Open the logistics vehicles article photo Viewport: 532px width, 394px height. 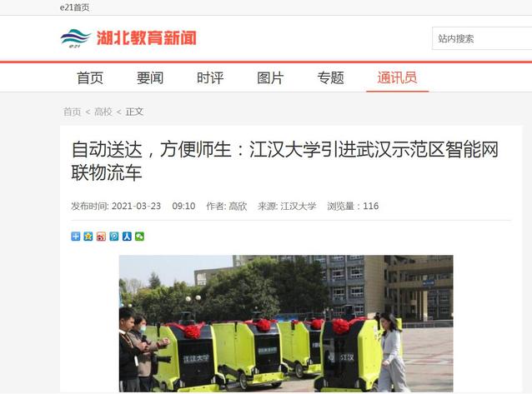click(286, 323)
